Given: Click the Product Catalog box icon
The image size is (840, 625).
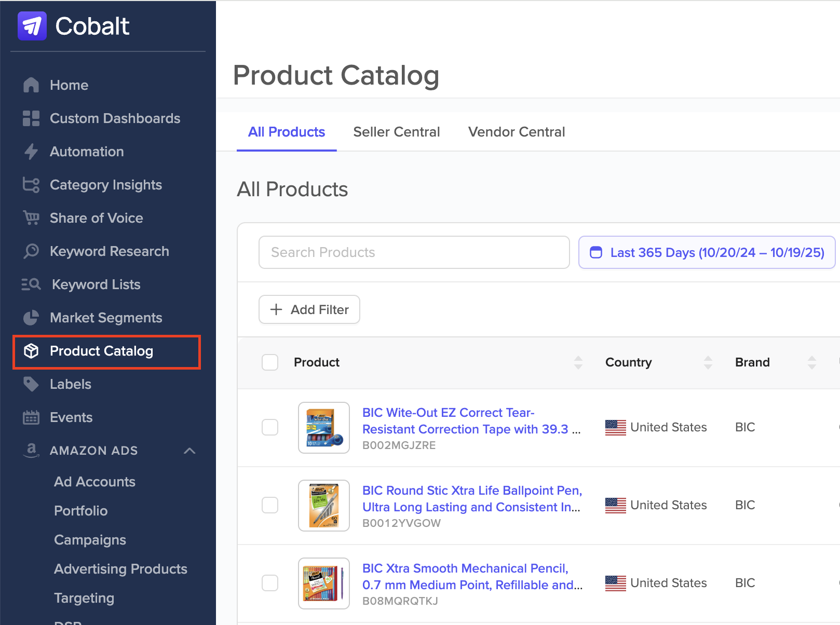Looking at the screenshot, I should tap(31, 351).
